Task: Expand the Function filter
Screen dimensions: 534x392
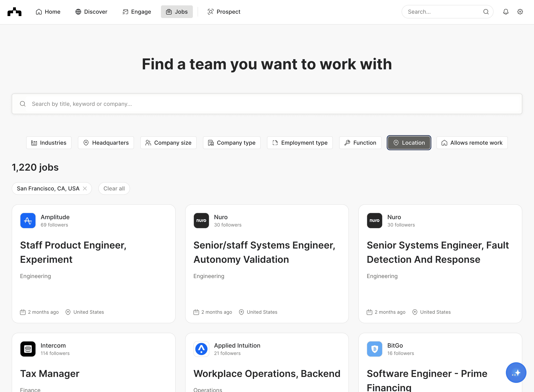Action: point(360,143)
